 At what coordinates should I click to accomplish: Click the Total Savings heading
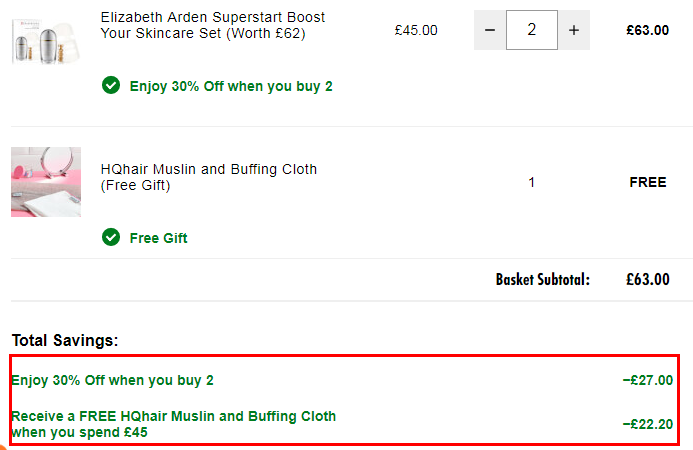click(x=65, y=340)
